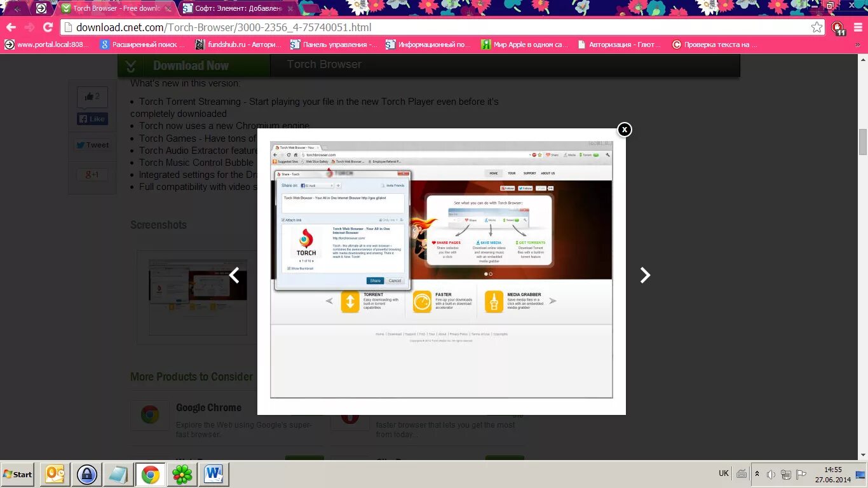Image resolution: width=868 pixels, height=488 pixels.
Task: Open the fundshub.ru bookmark
Action: (238, 44)
